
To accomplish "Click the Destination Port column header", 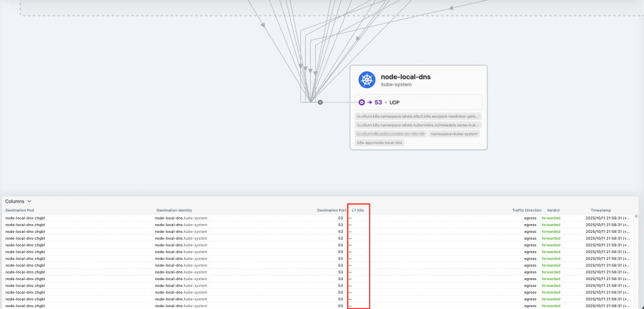I will point(331,210).
